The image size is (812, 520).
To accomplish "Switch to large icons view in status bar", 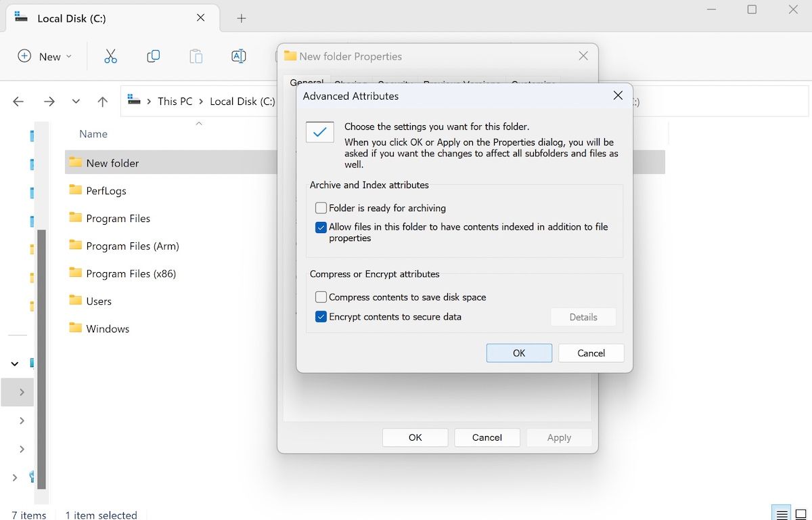I will (x=801, y=514).
